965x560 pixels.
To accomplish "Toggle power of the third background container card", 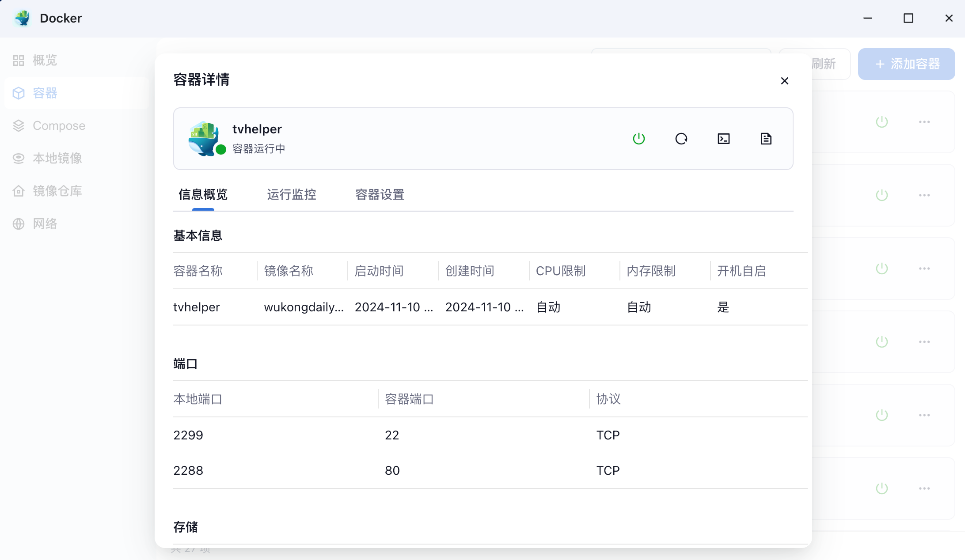I will coord(882,269).
